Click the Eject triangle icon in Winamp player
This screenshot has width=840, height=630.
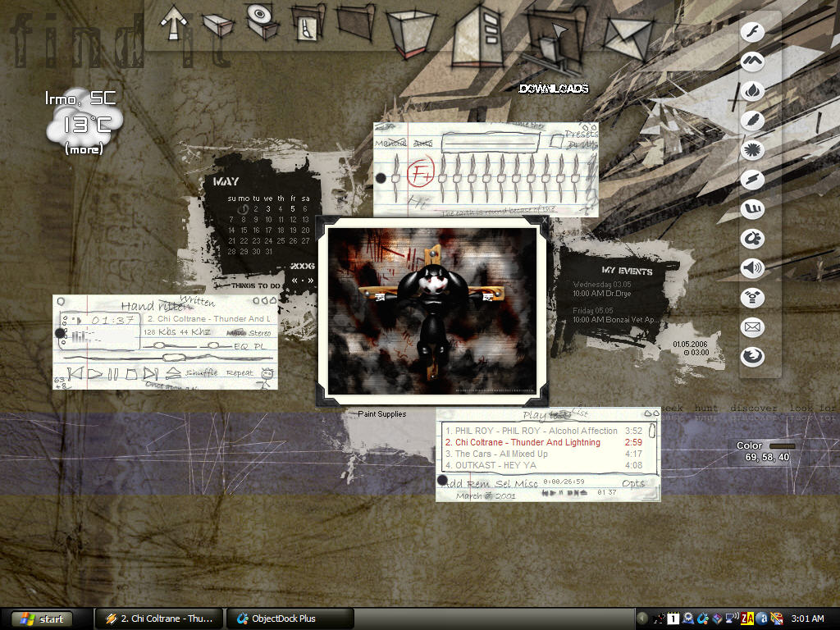[x=172, y=373]
